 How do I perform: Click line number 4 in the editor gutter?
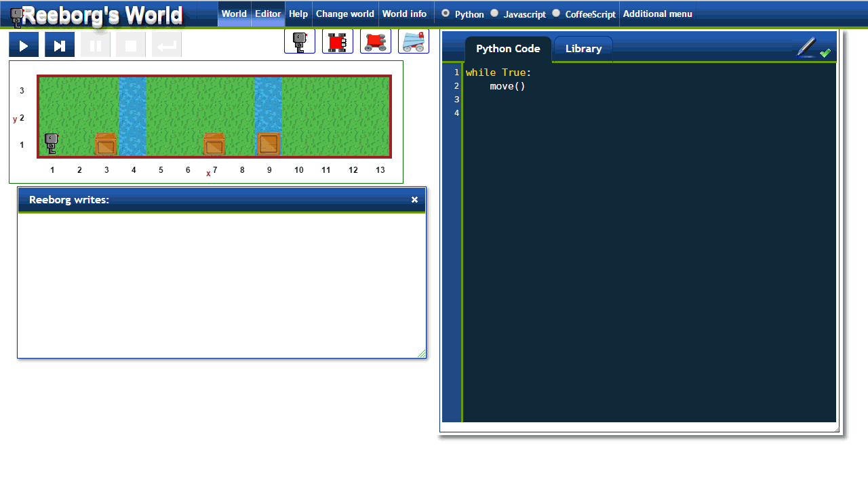coord(457,113)
